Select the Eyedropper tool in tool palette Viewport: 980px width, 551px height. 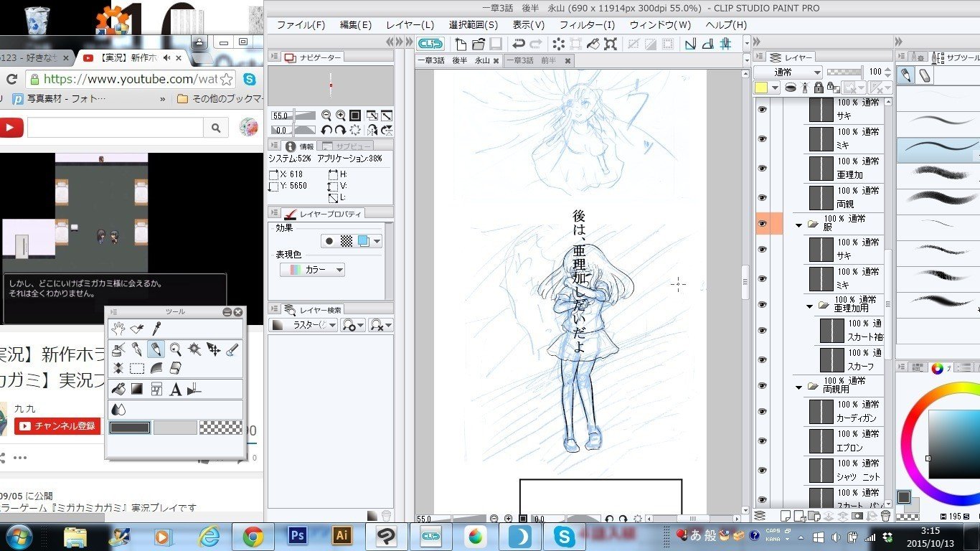156,329
